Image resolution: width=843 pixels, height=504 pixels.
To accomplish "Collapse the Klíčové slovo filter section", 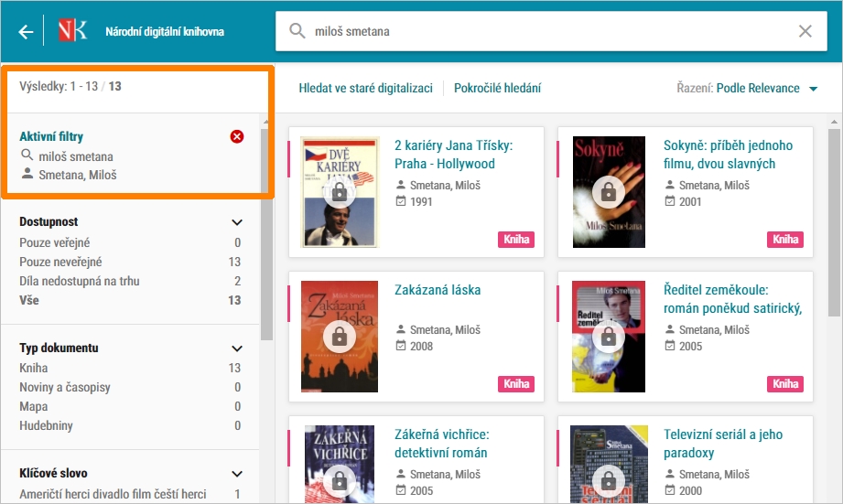I will point(236,474).
